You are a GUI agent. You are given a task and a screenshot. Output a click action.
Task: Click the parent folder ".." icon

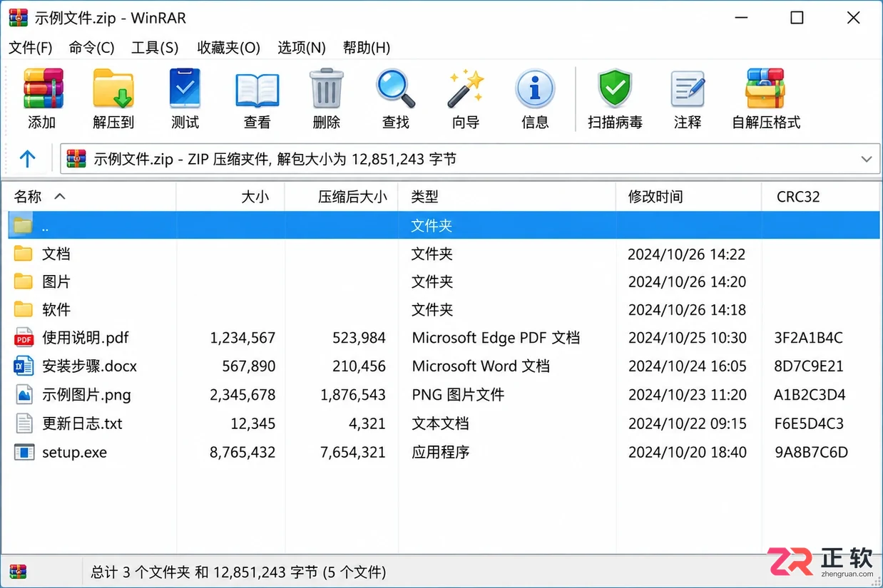click(24, 225)
